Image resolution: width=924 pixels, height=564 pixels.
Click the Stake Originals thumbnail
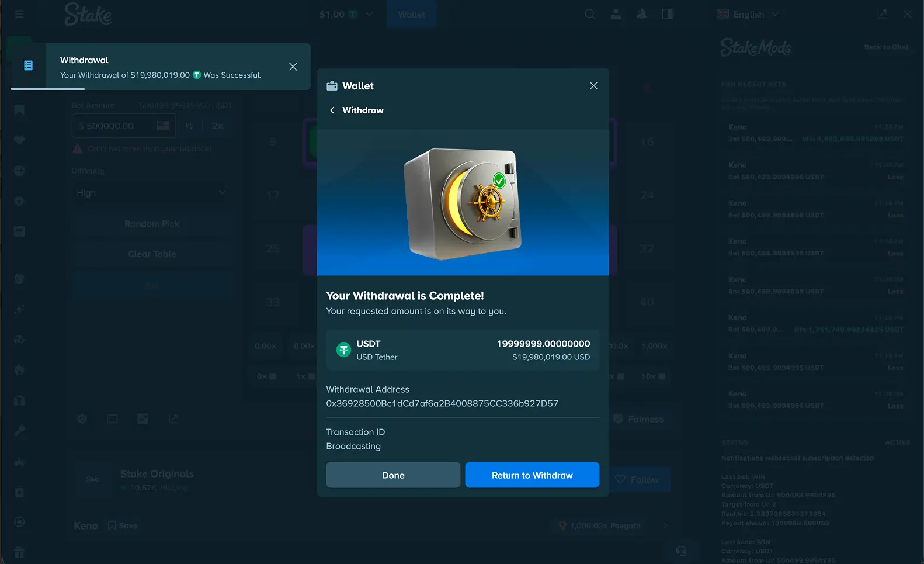click(x=93, y=480)
